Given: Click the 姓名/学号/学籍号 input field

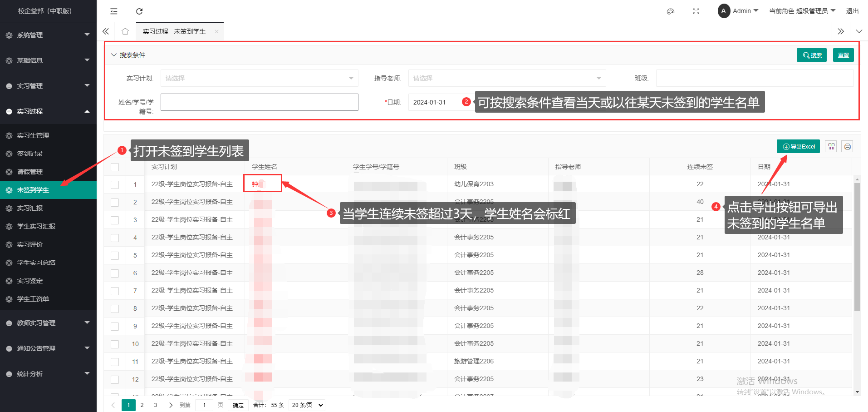Looking at the screenshot, I should coord(259,102).
